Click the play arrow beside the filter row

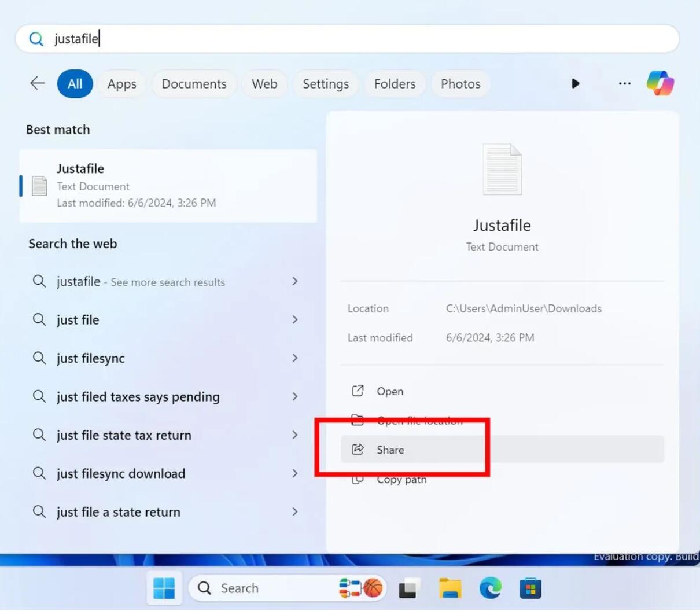576,83
